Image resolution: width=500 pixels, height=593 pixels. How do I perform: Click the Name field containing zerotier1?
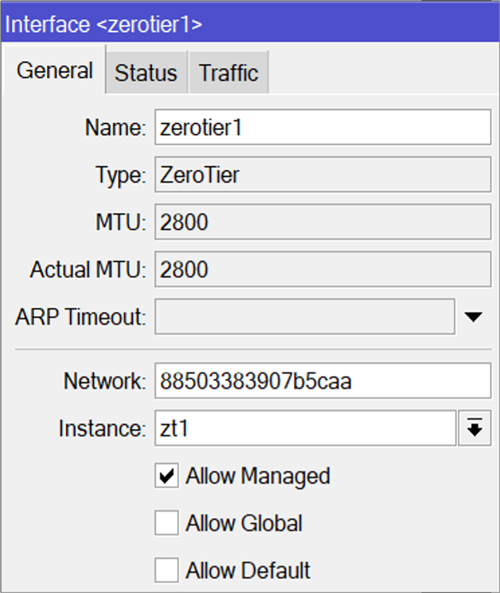[x=323, y=127]
